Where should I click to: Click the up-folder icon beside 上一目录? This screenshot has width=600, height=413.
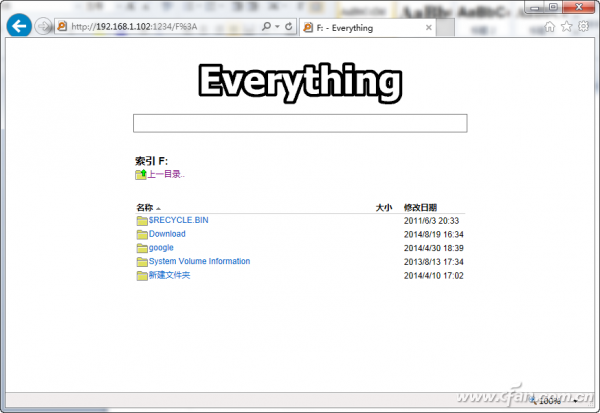[x=141, y=174]
